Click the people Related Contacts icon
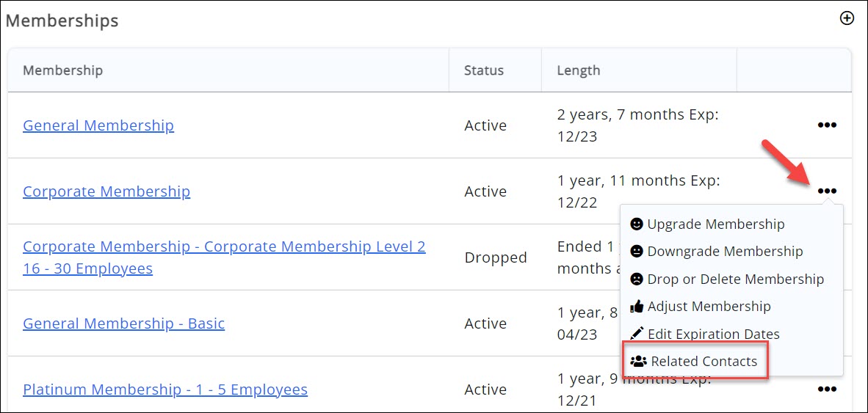868x413 pixels. tap(639, 362)
